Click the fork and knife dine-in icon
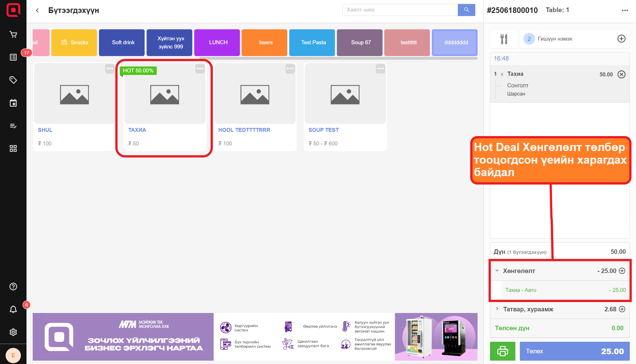 tap(504, 39)
